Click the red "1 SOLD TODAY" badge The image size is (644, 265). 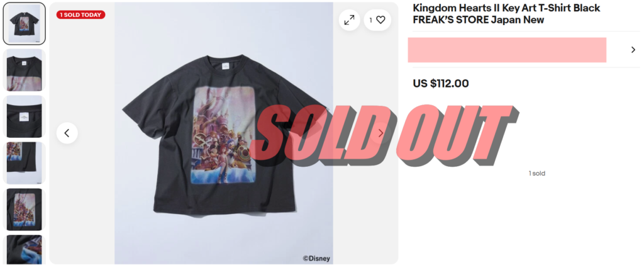coord(81,14)
